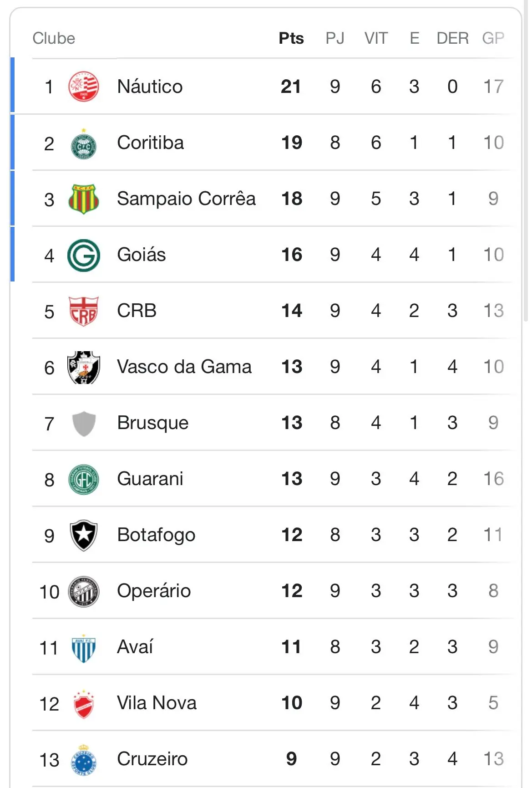
Task: Click the VIT column header
Action: [376, 38]
